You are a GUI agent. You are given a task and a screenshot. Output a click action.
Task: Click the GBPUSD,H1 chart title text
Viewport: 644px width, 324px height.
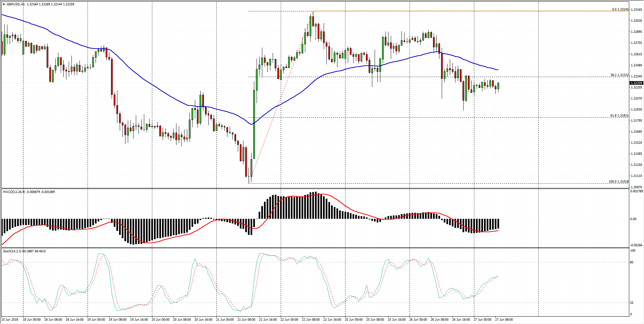click(16, 4)
